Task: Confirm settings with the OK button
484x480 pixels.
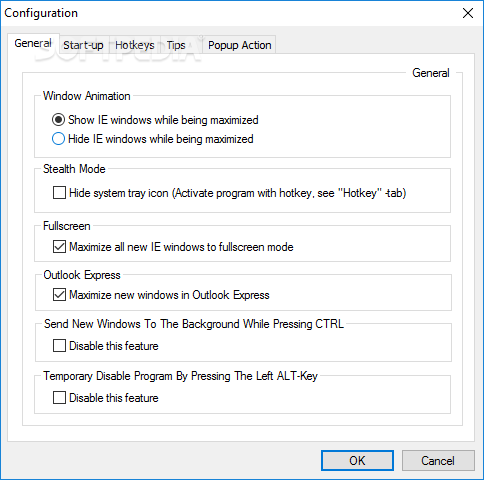Action: tap(357, 461)
